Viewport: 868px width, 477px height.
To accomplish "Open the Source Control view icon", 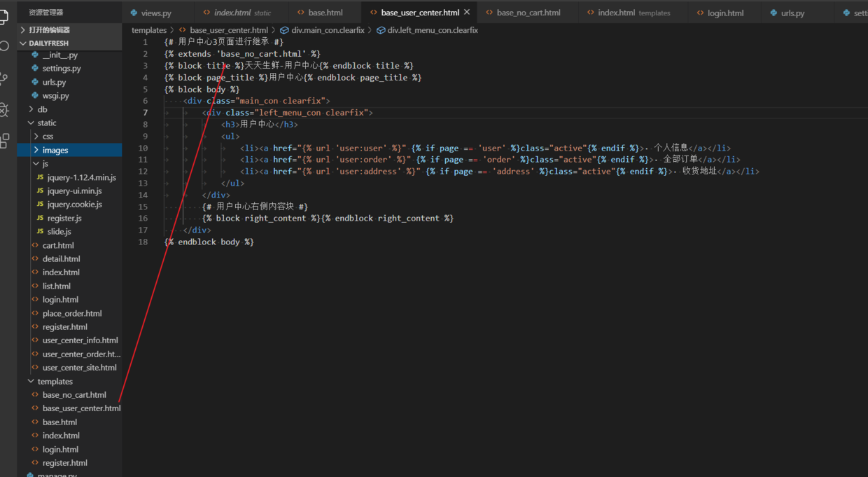I will point(4,79).
